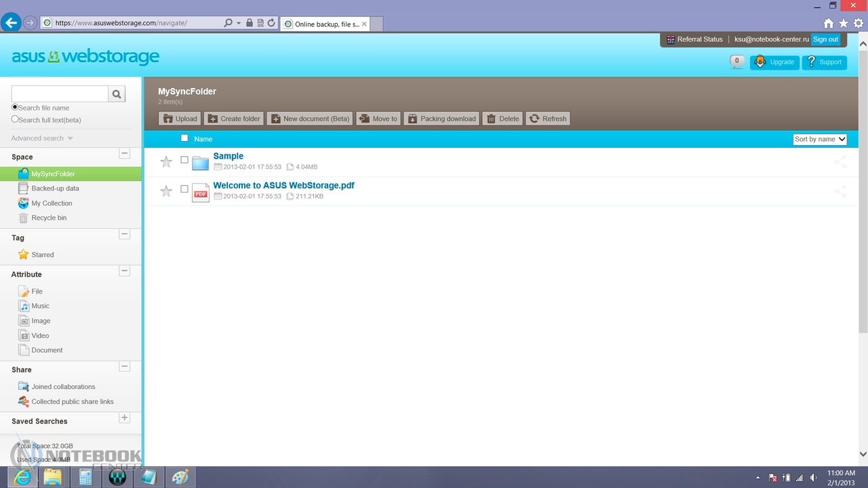
Task: Open the notification counter bubble
Action: pyautogui.click(x=737, y=62)
